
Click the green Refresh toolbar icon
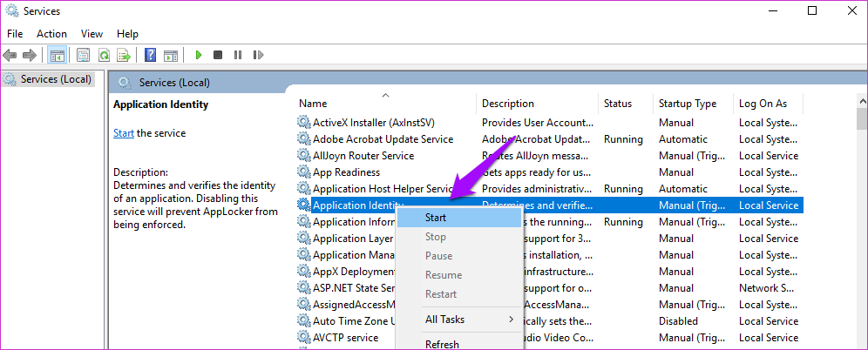[x=104, y=56]
